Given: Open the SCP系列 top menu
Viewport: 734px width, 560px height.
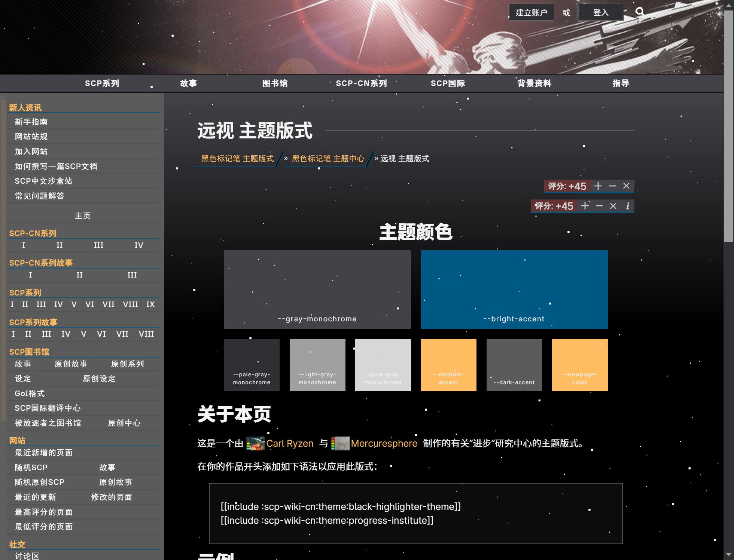Looking at the screenshot, I should (102, 83).
